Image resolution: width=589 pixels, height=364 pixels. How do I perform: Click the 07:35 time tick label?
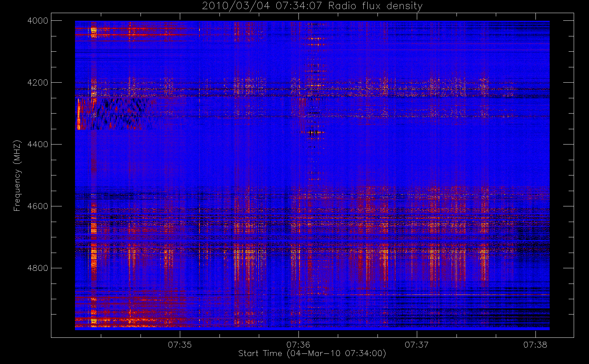coord(180,345)
